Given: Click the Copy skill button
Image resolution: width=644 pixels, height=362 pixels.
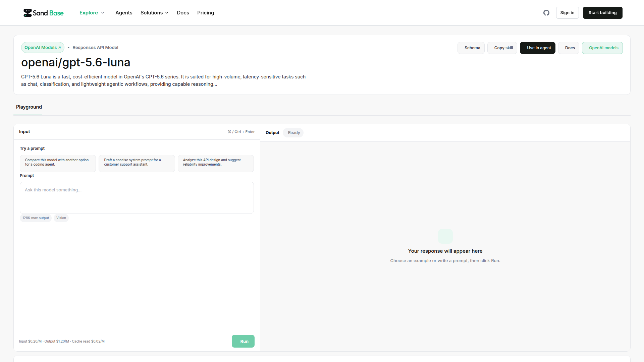Looking at the screenshot, I should pyautogui.click(x=502, y=48).
